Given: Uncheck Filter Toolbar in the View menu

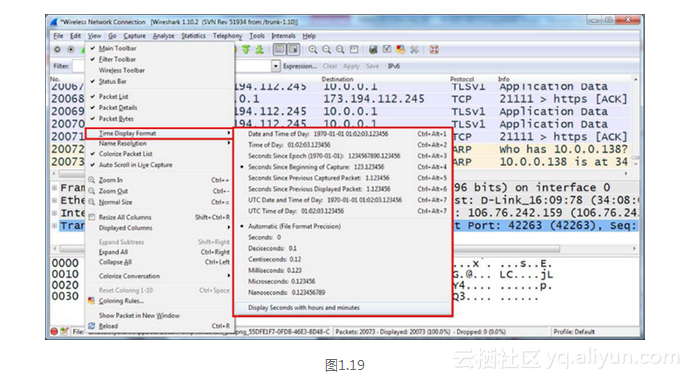Looking at the screenshot, I should (x=160, y=59).
